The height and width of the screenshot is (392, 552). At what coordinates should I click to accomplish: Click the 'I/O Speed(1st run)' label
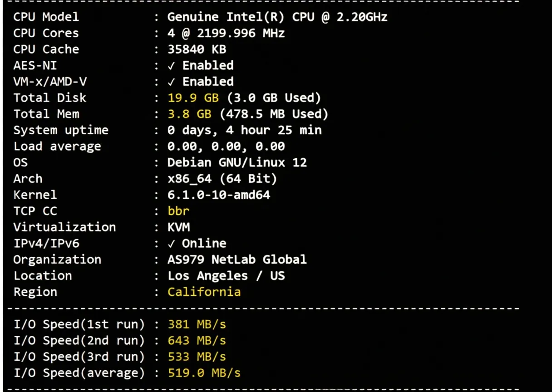click(79, 324)
